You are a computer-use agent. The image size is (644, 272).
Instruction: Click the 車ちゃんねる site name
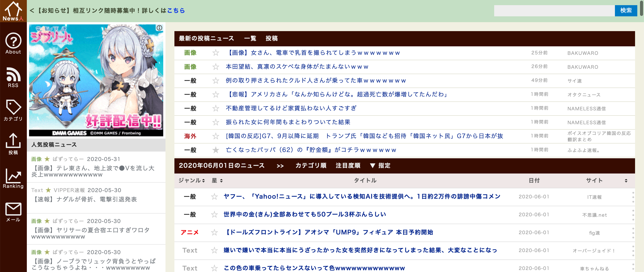pos(594,269)
